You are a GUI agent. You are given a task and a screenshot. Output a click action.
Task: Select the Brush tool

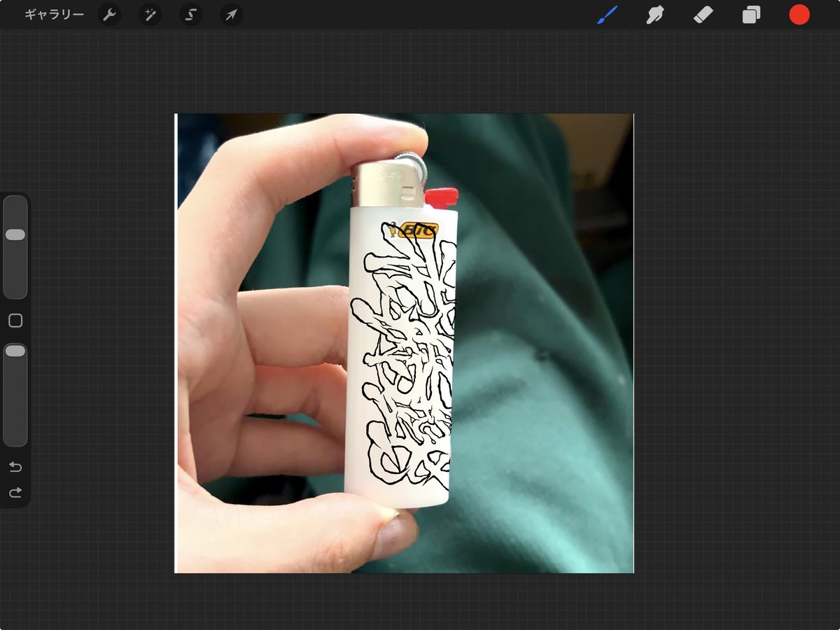[607, 15]
